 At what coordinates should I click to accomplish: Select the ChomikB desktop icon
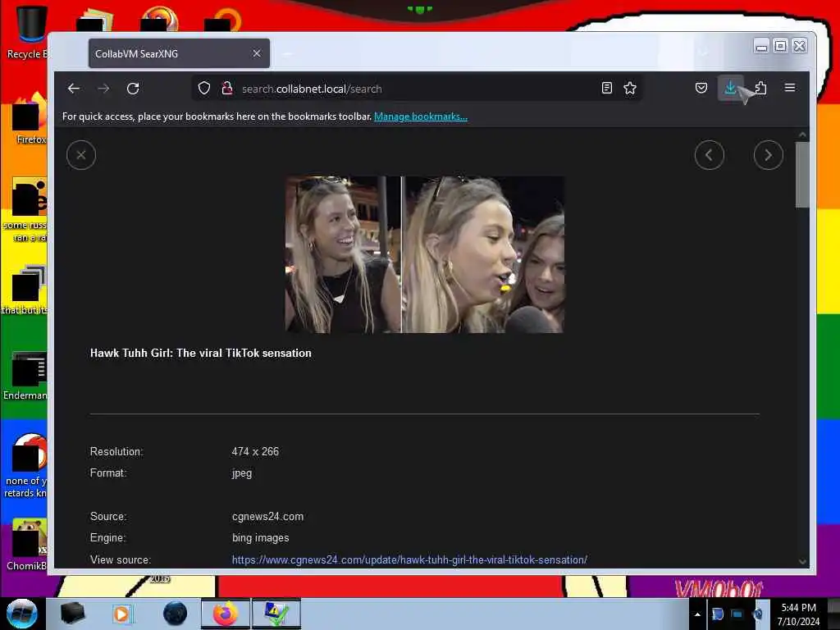point(28,544)
